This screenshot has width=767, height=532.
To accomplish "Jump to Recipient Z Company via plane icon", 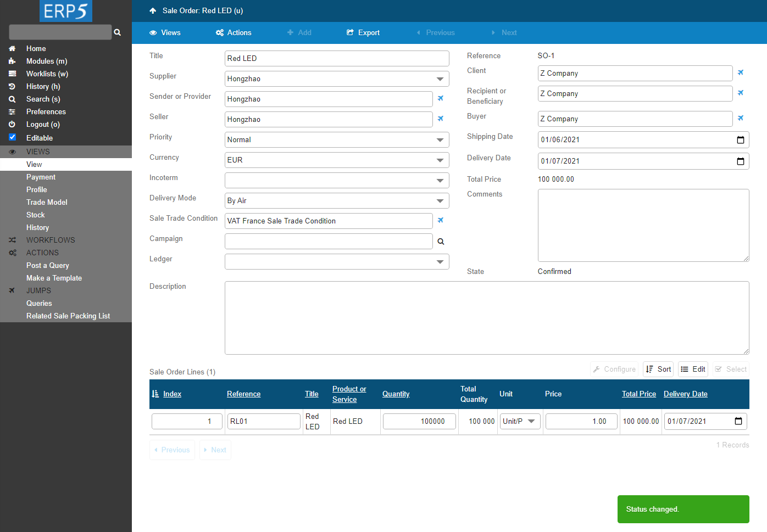I will point(741,93).
